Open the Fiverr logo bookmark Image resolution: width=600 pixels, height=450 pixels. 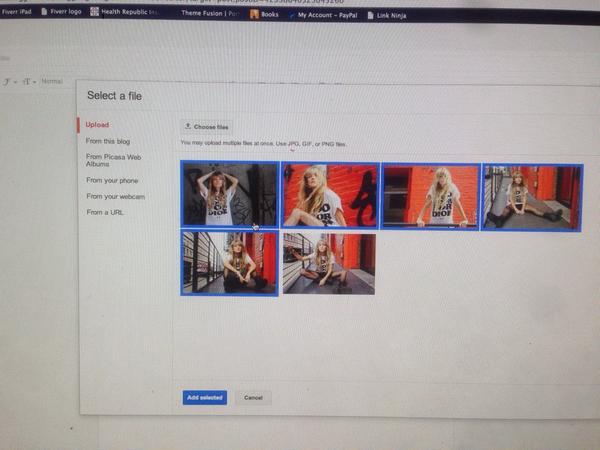61,11
